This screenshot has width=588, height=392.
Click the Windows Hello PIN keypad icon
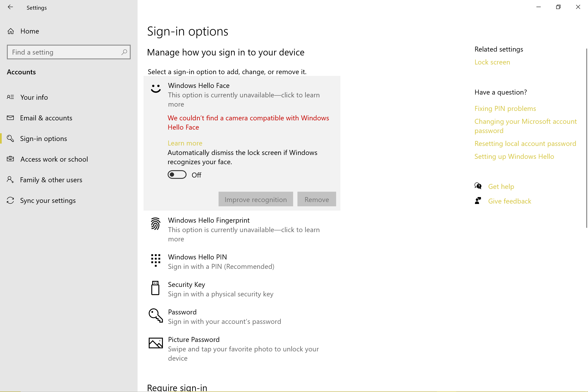point(156,260)
